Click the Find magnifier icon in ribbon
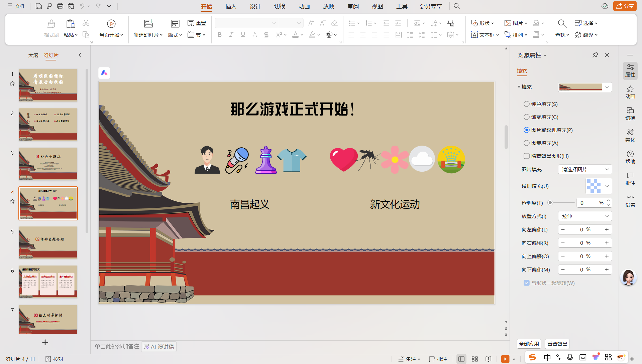The width and height of the screenshot is (642, 364). (x=562, y=24)
